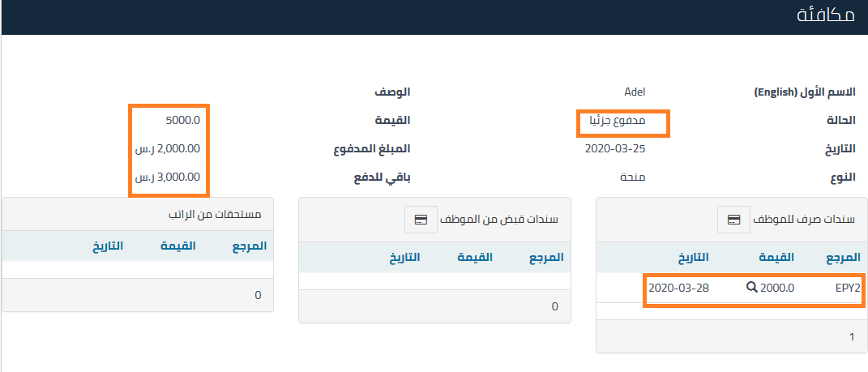The height and width of the screenshot is (372, 868).
Task: Click التاريخ header in the salary dues table
Action: [107, 244]
